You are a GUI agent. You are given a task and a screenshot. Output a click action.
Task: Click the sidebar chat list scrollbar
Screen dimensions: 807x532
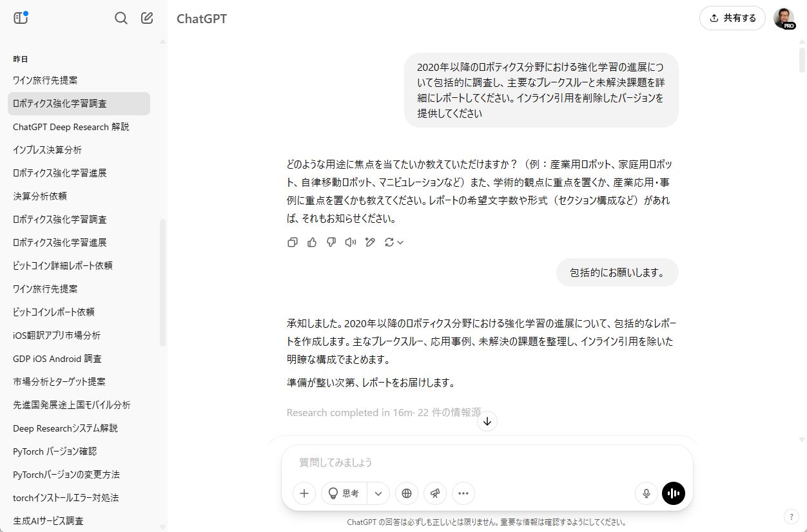[x=162, y=282]
